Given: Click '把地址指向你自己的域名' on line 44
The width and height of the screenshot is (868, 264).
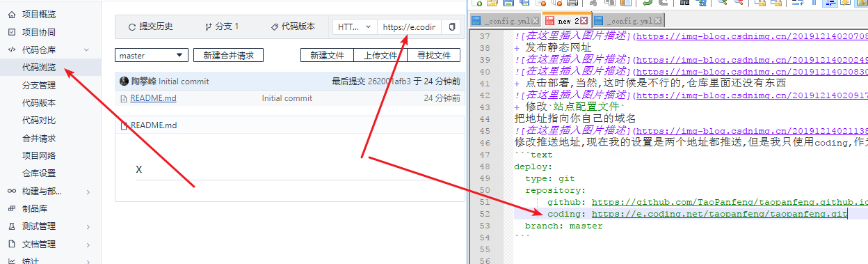Looking at the screenshot, I should pyautogui.click(x=575, y=118).
